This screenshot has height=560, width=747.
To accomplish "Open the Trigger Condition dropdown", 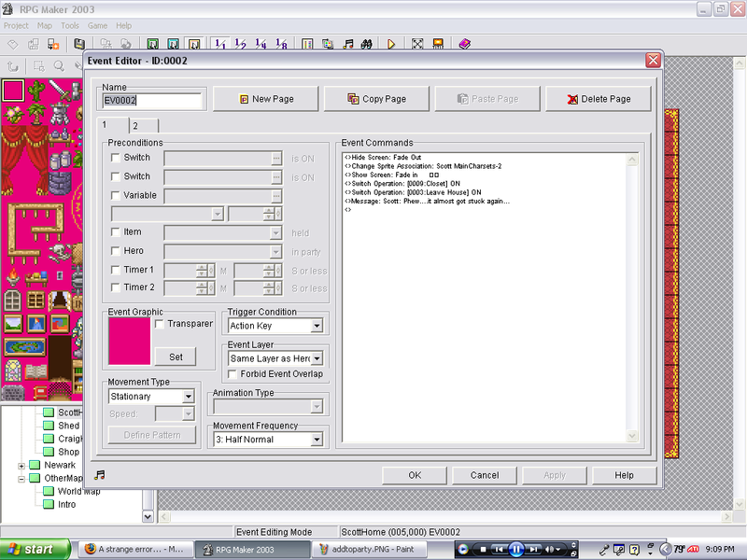I will pos(317,326).
